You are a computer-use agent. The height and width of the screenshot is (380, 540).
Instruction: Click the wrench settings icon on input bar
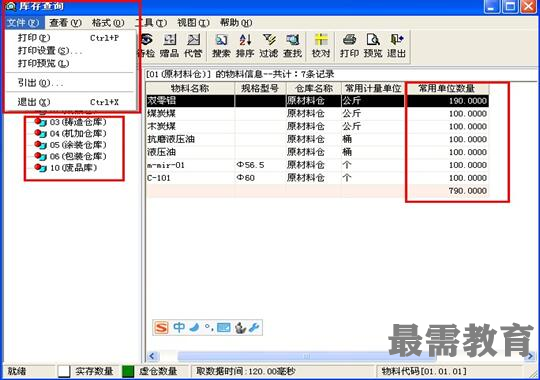[x=254, y=327]
